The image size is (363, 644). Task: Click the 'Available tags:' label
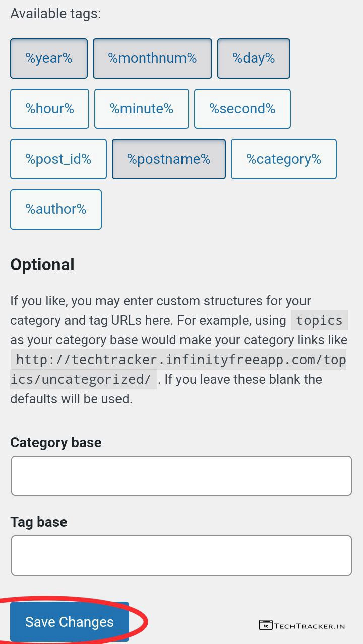coord(55,13)
